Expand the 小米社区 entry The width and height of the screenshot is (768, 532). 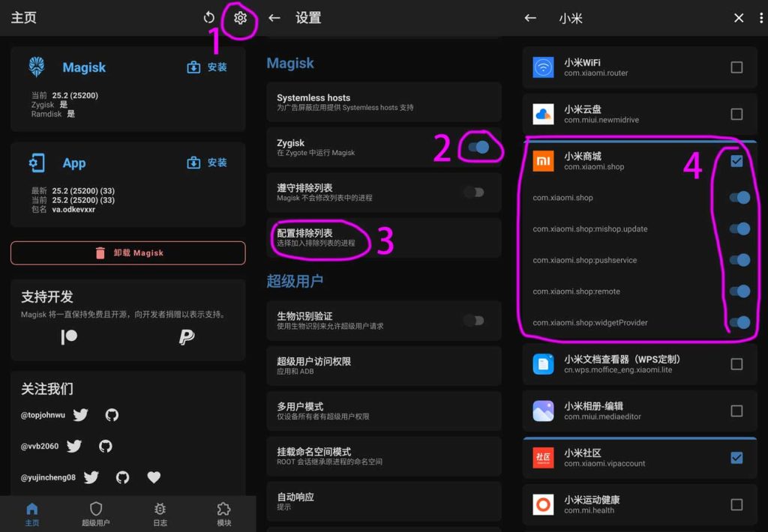click(640, 458)
